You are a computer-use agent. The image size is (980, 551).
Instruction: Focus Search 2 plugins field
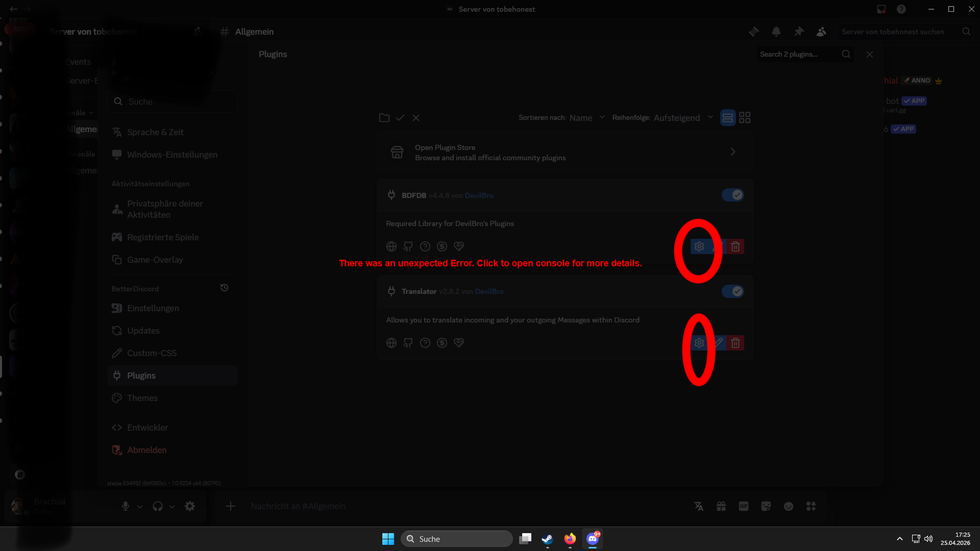tap(796, 54)
